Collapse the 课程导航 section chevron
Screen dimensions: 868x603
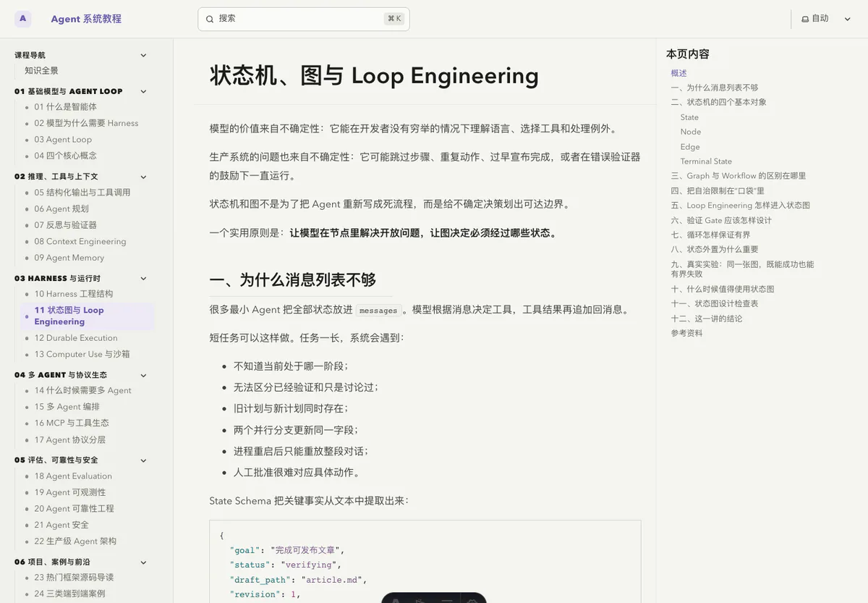coord(143,55)
